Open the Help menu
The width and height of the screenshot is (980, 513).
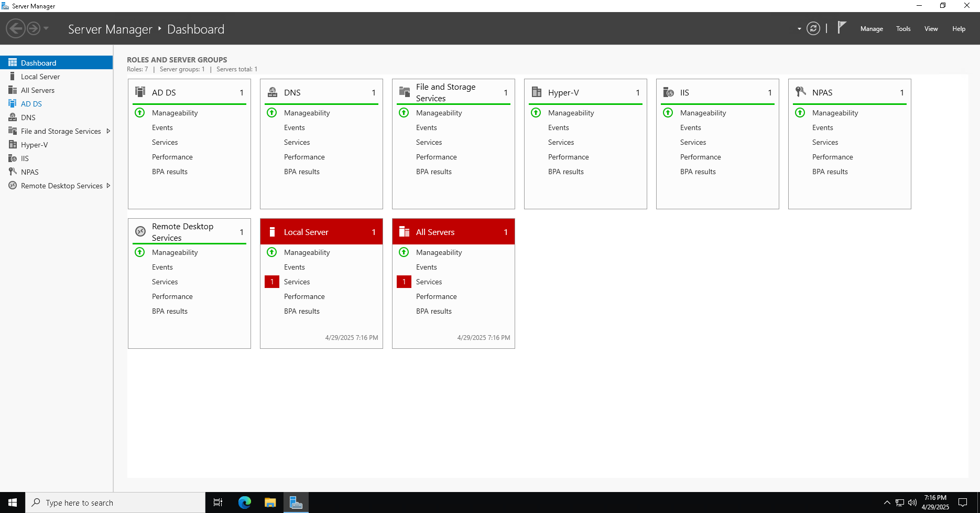959,29
